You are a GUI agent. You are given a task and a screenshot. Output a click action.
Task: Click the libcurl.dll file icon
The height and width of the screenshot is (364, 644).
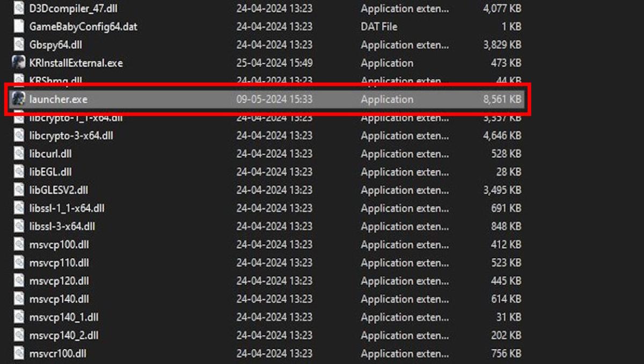coord(18,154)
